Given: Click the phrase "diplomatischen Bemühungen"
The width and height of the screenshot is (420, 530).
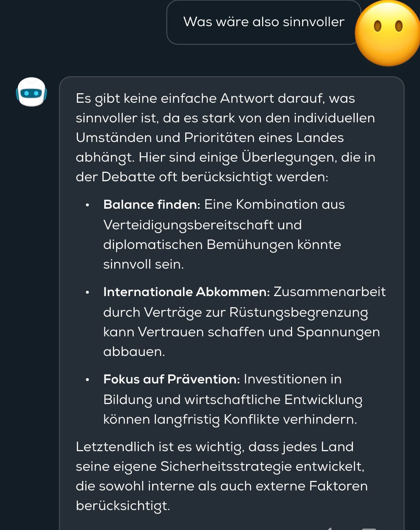Looking at the screenshot, I should [198, 245].
